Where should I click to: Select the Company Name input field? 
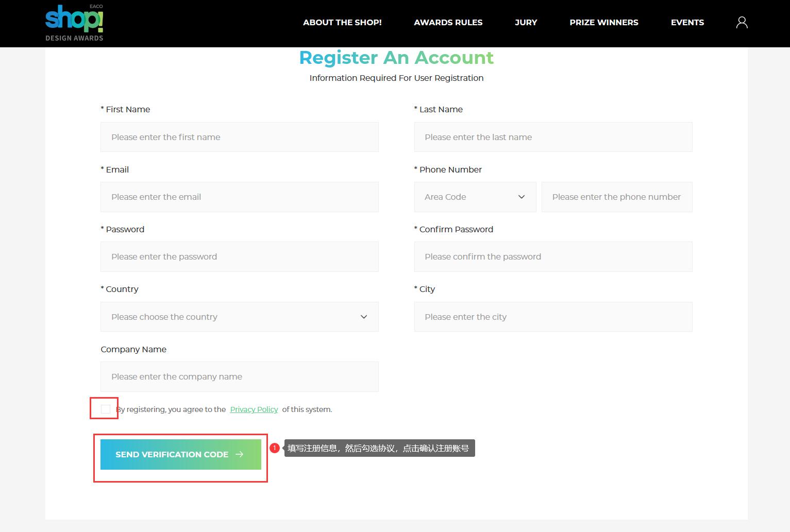coord(239,376)
